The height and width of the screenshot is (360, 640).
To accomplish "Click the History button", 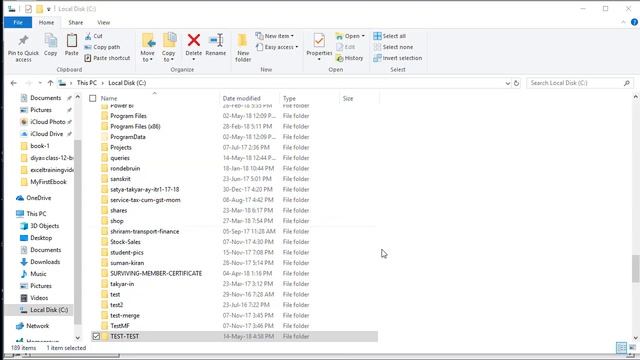I will [349, 58].
